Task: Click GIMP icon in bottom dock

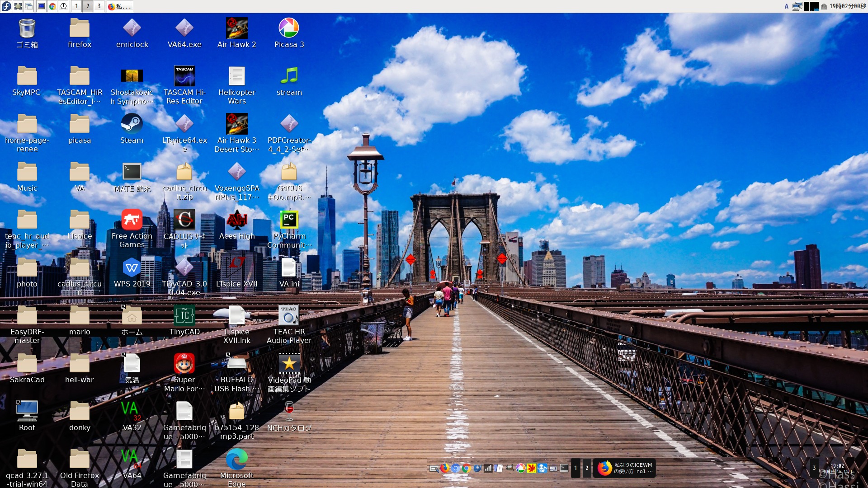Action: coord(509,468)
